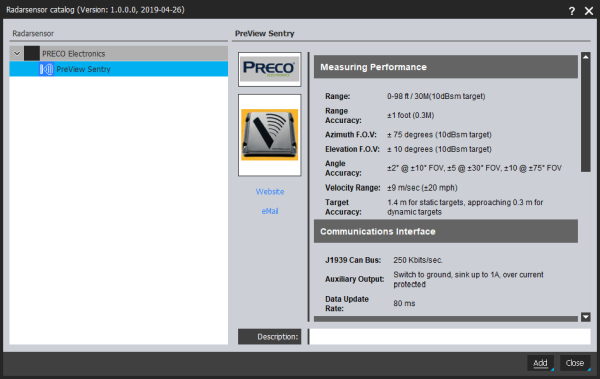Click the vertical scrollbar thumb of specifications
600x379 pixels.
[x=585, y=117]
